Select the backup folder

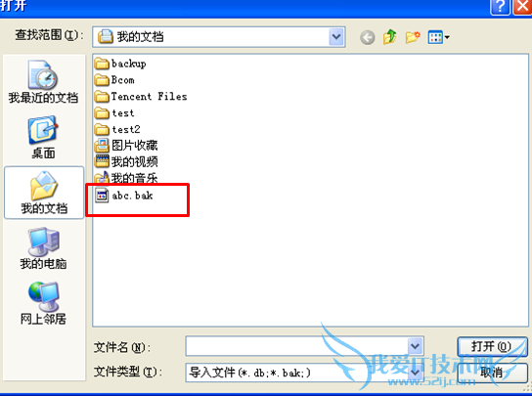[120, 64]
